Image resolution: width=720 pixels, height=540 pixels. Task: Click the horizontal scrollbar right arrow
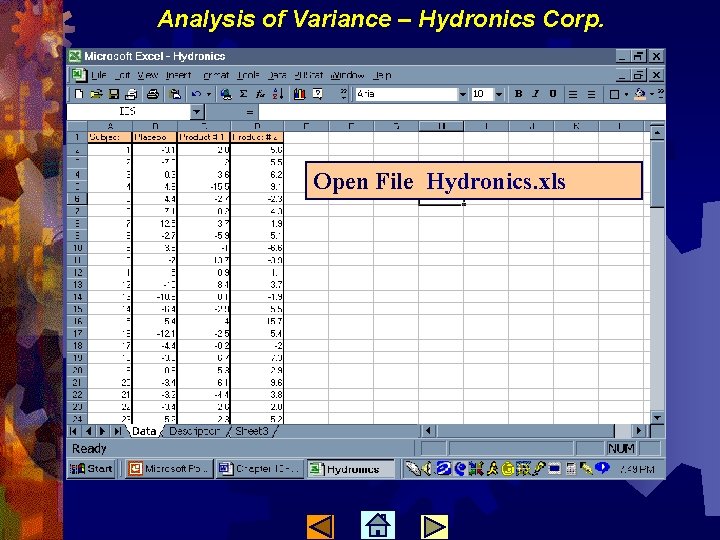tap(638, 431)
